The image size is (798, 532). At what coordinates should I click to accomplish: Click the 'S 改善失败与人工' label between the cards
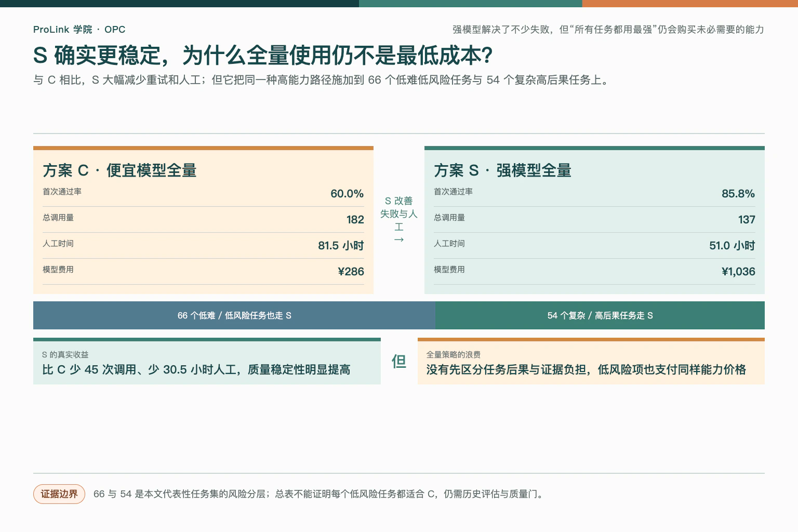pyautogui.click(x=399, y=214)
